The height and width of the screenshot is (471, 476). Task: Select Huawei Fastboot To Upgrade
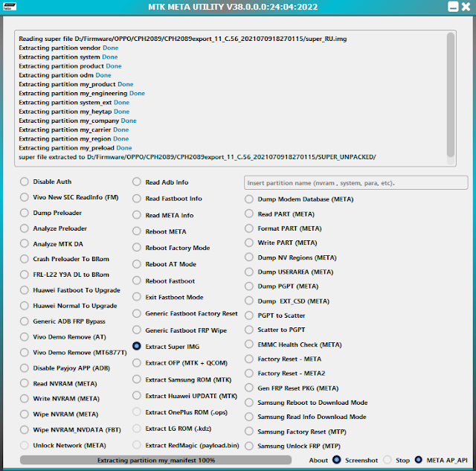(x=25, y=290)
